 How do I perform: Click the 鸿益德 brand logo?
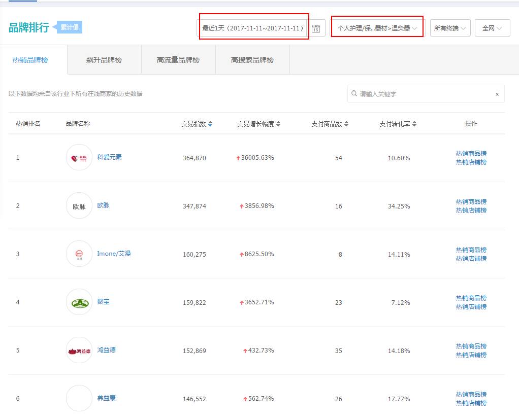coord(79,351)
